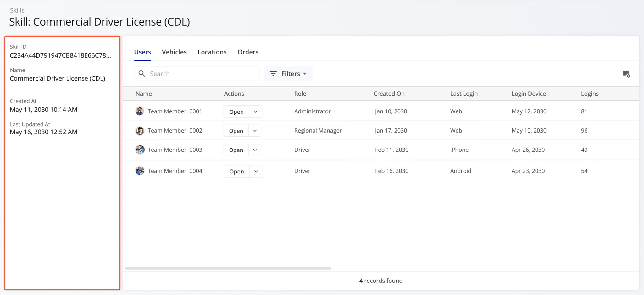
Task: Switch to the Users tab
Action: [x=142, y=52]
